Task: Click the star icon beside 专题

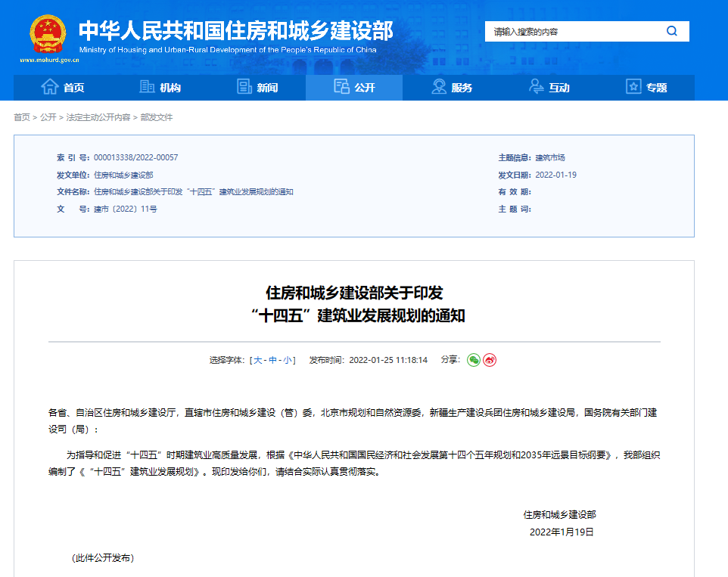Action: (633, 87)
